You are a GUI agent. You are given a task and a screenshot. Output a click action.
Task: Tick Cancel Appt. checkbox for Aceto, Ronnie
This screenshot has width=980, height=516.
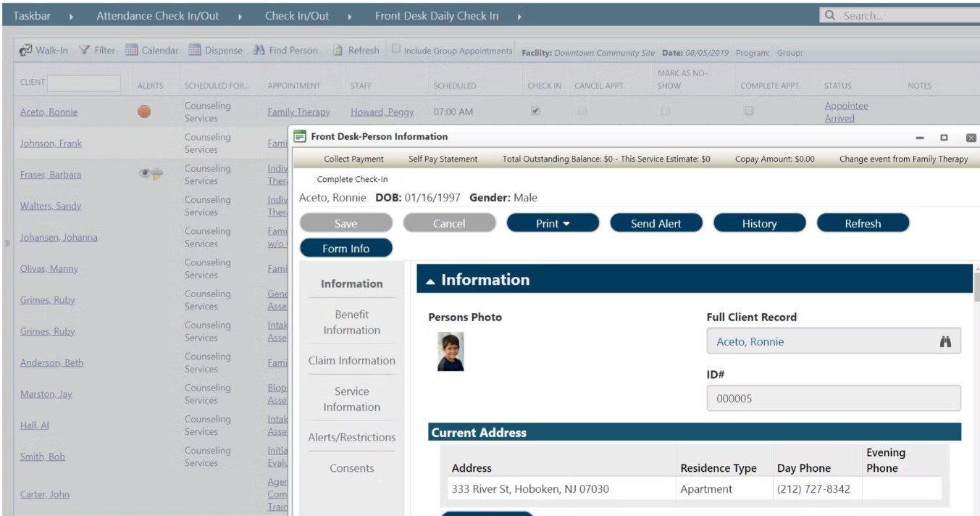pos(582,112)
